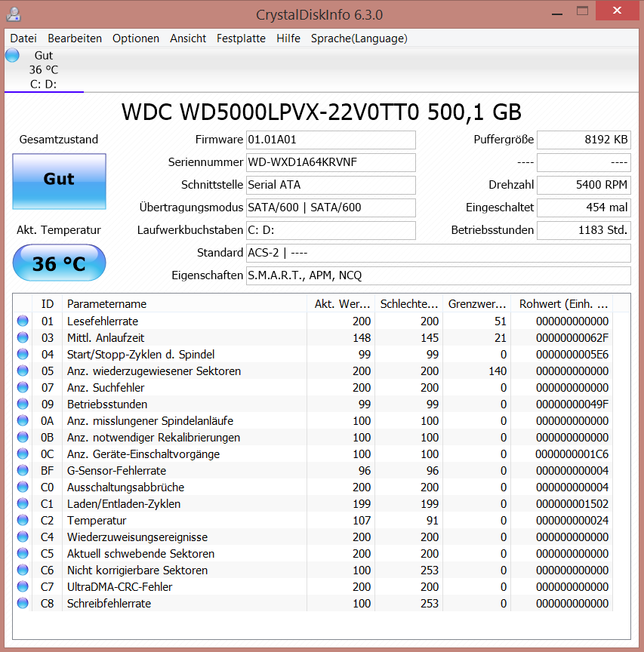Click the Parametername column header
Viewport: 644px width, 652px height.
(184, 304)
